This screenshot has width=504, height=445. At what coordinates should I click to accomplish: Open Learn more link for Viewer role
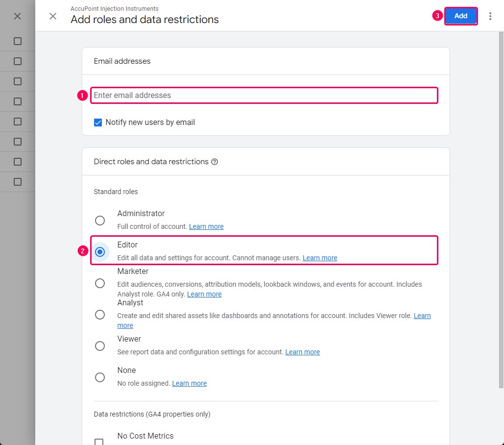(x=303, y=352)
